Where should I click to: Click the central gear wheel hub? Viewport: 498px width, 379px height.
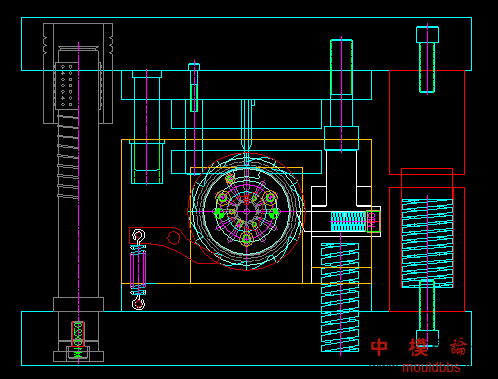coord(247,211)
